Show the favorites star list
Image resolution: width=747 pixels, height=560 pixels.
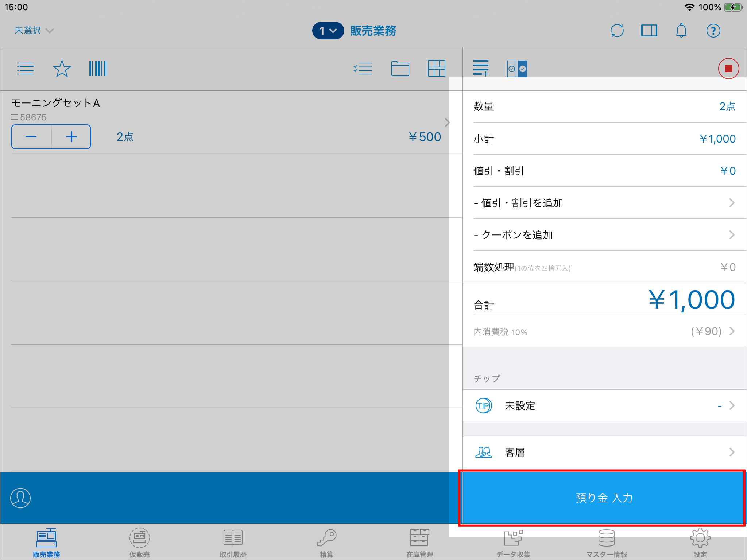62,69
